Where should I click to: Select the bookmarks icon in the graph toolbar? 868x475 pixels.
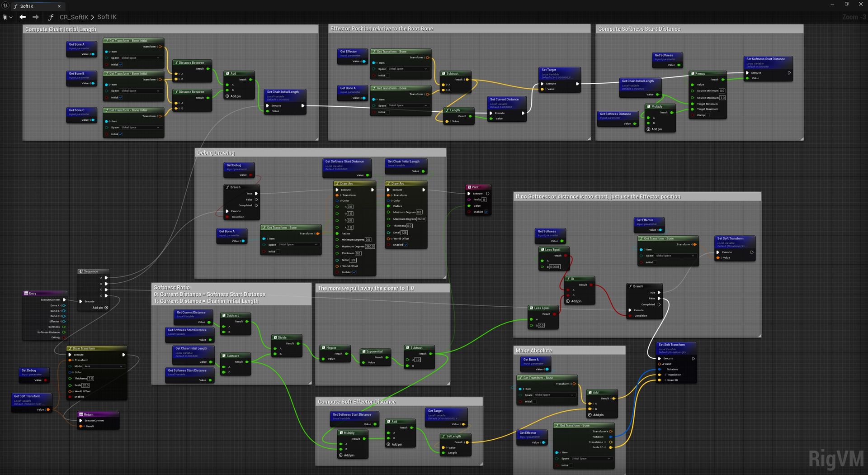tap(5, 17)
